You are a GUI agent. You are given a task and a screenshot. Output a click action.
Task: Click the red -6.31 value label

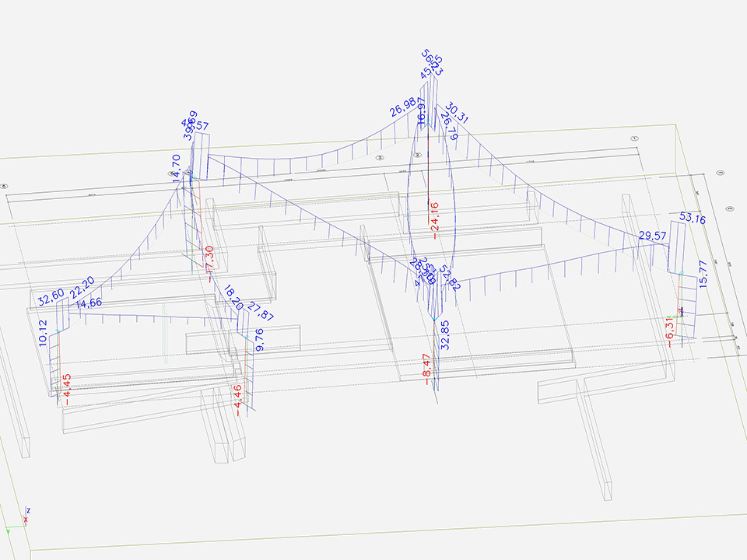tap(669, 329)
